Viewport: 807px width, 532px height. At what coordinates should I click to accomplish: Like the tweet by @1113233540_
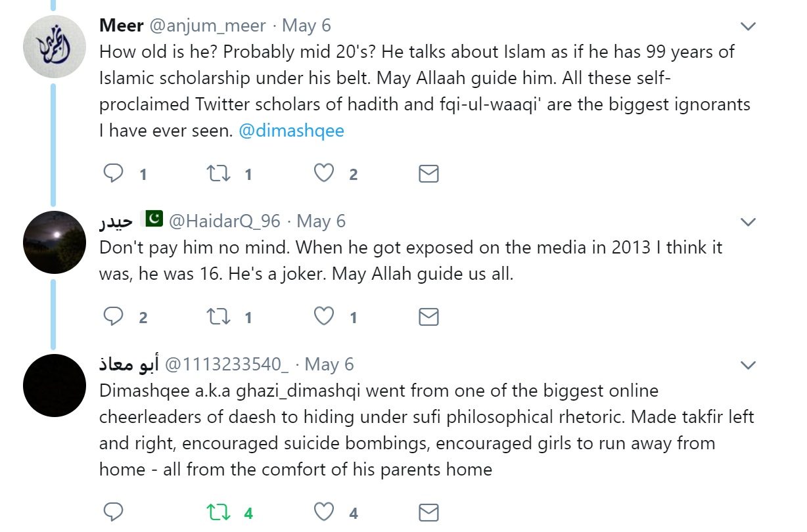323,512
